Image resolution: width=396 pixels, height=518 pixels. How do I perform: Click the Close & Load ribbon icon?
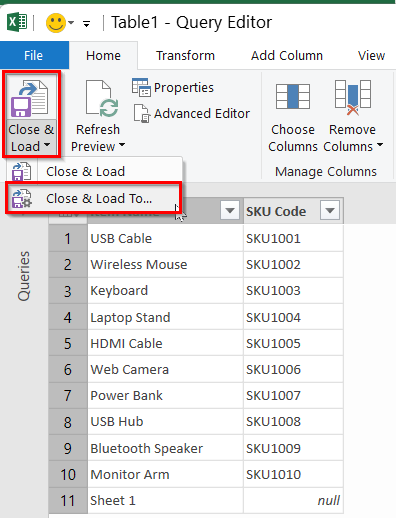[30, 98]
